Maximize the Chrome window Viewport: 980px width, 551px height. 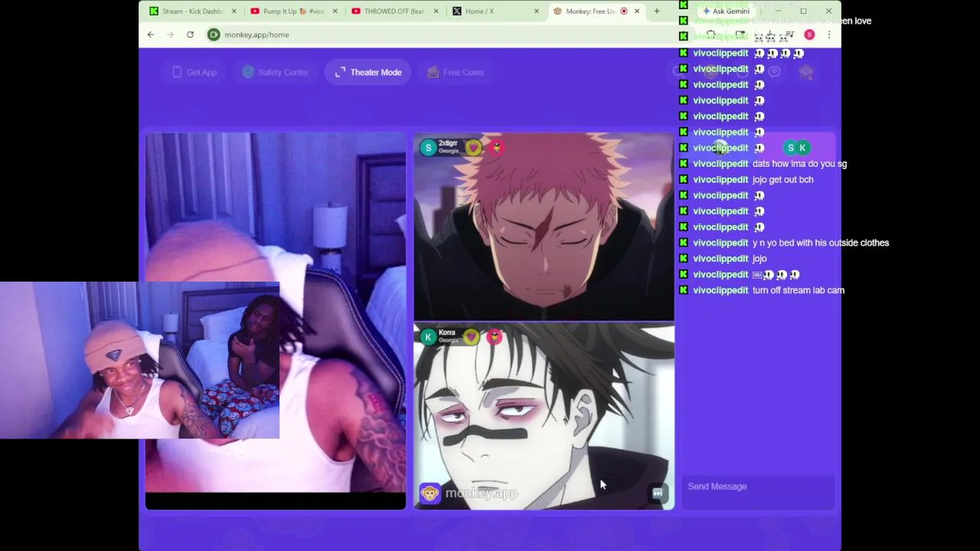point(803,11)
